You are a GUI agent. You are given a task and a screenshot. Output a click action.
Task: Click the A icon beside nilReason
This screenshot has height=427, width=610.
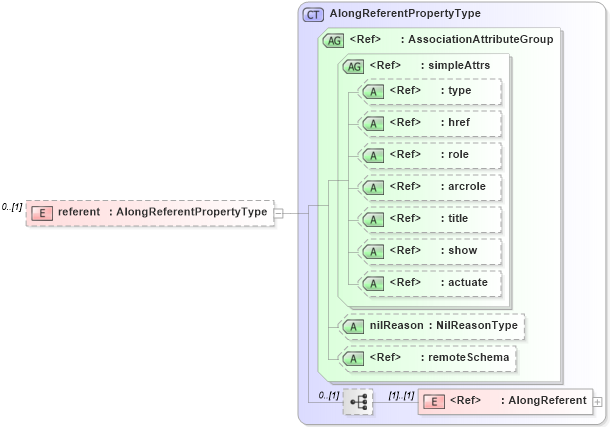[x=353, y=327]
